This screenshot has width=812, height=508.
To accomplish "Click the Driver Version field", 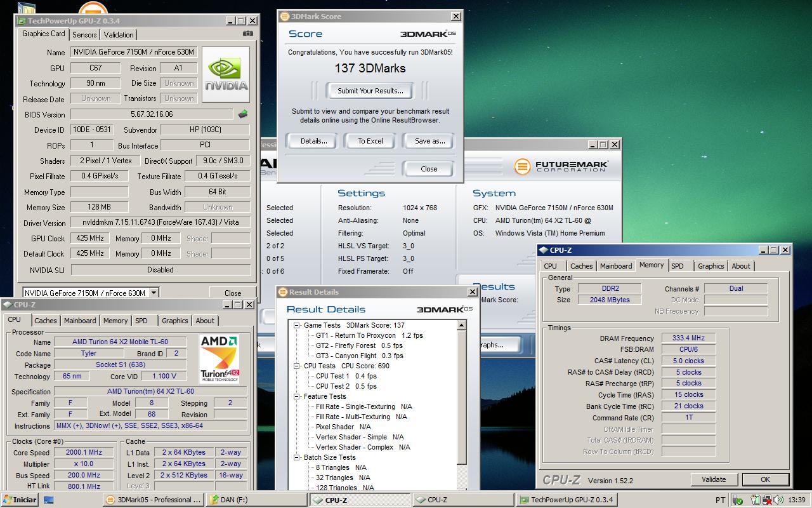I will pyautogui.click(x=160, y=223).
